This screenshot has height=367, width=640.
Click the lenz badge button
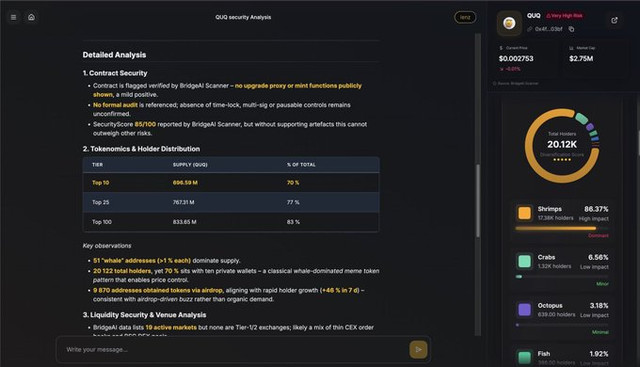point(465,17)
